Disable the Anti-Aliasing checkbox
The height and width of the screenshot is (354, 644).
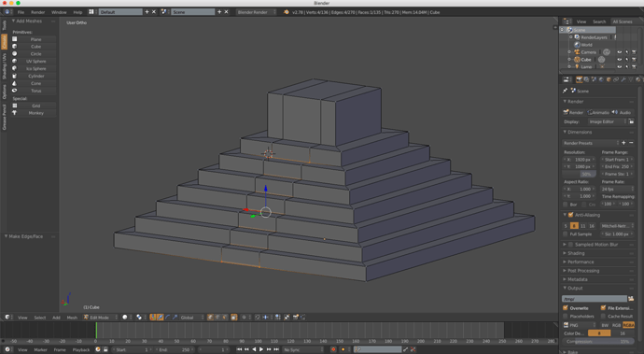click(570, 215)
